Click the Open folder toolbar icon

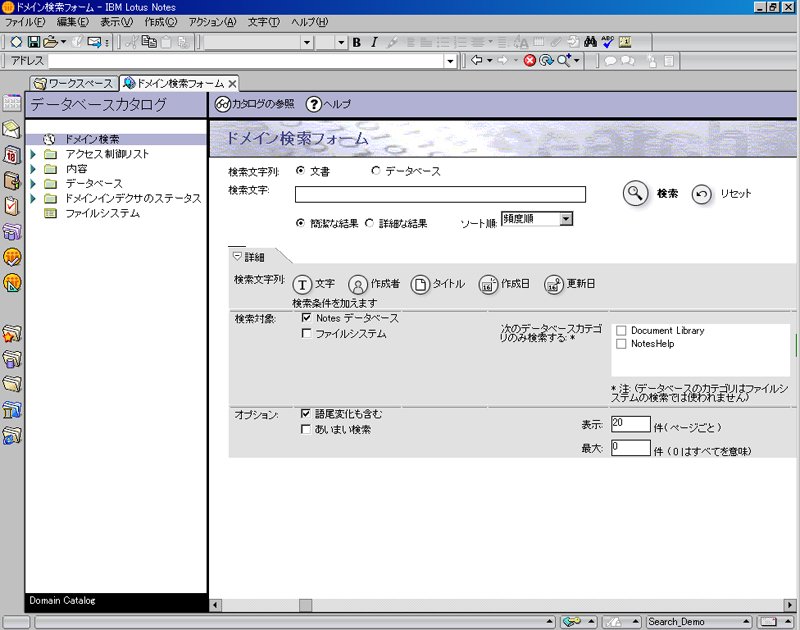pos(51,42)
